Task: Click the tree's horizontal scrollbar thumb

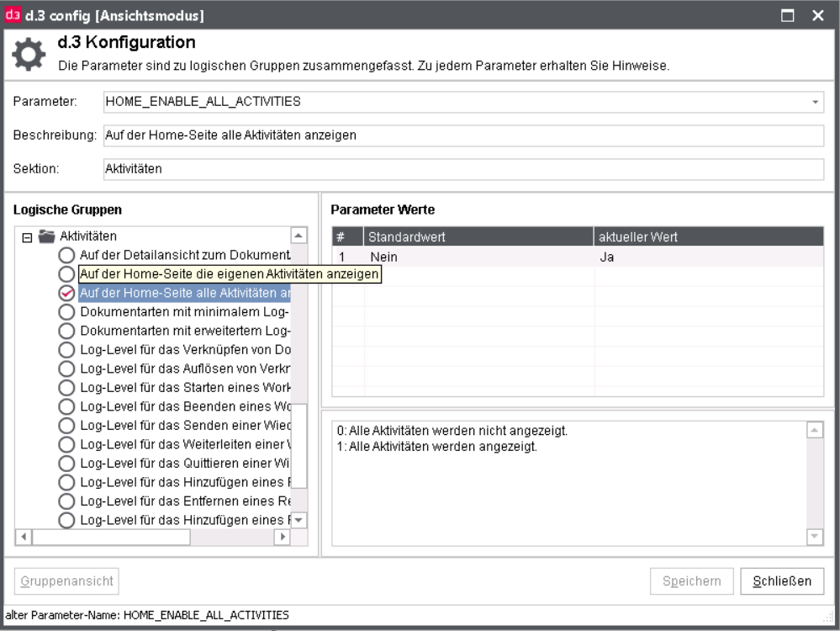Action: (111, 537)
